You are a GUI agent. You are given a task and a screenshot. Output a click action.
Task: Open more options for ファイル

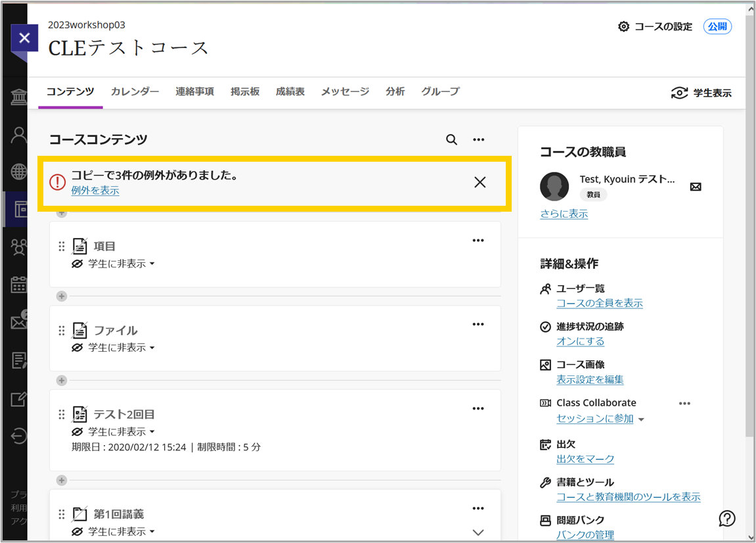(478, 324)
